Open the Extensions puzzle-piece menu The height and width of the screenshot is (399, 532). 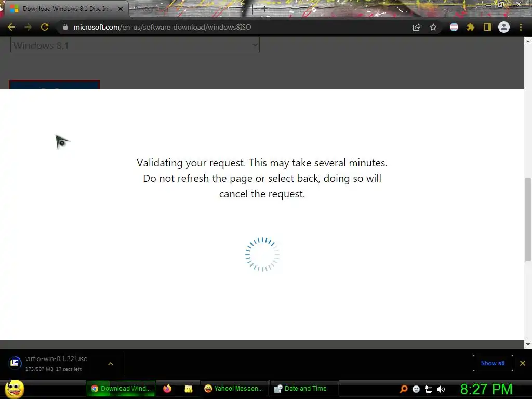coord(471,27)
